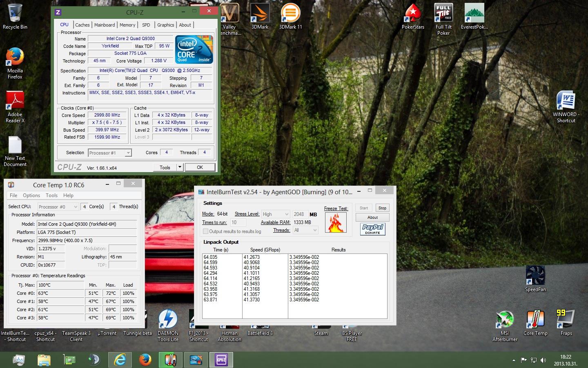Viewport: 588px width, 368px height.
Task: Click the IntelBurnTest flame Freeze Test image
Action: coord(336,222)
